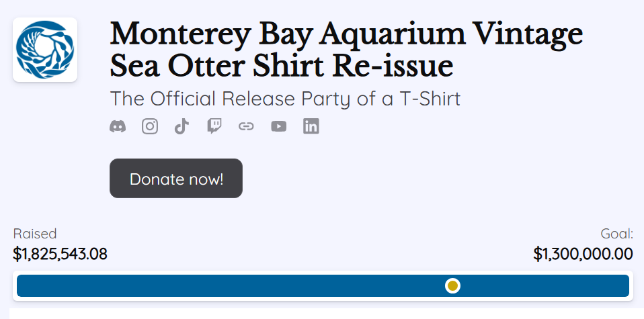Click the blue bar before the gold marker
This screenshot has width=644, height=319.
231,285
